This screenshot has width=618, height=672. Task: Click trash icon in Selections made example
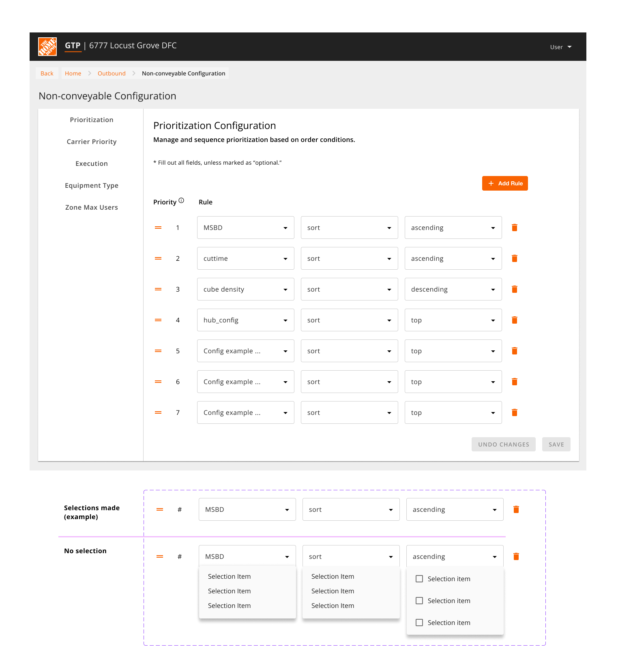[x=516, y=509]
